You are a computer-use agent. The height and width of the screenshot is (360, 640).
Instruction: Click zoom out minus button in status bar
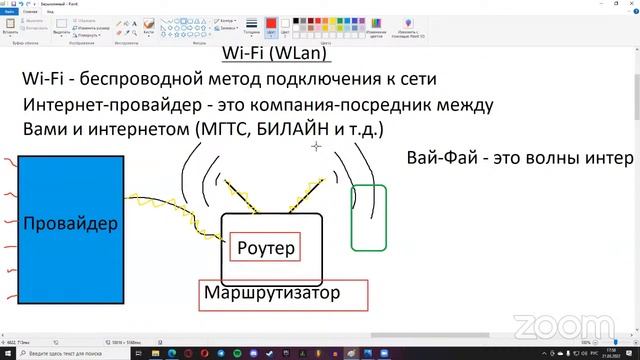tap(596, 342)
